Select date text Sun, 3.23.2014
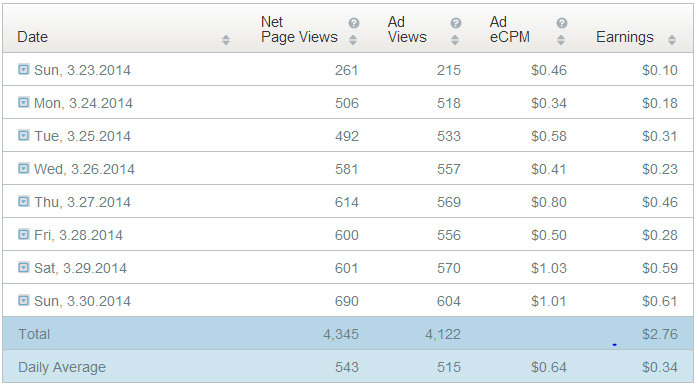The width and height of the screenshot is (698, 387). (82, 70)
